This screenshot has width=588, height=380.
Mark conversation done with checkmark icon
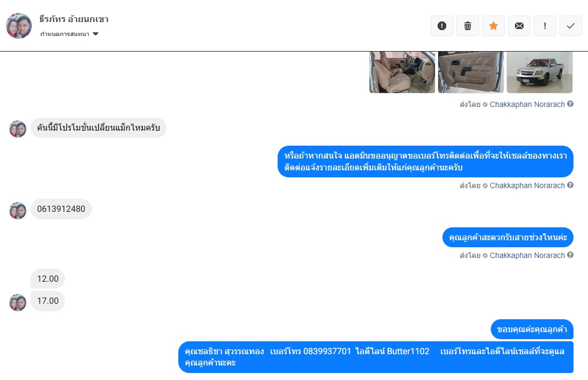coord(571,26)
